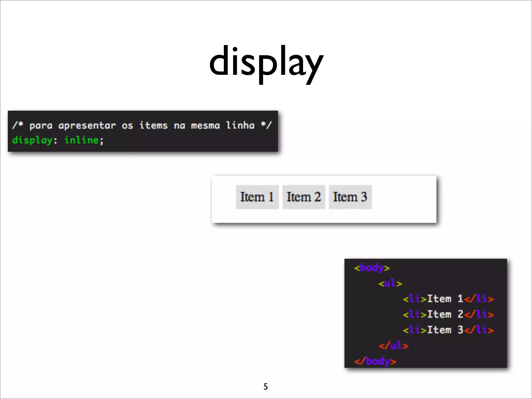
Task: Click the closing </body> tag
Action: click(x=375, y=361)
